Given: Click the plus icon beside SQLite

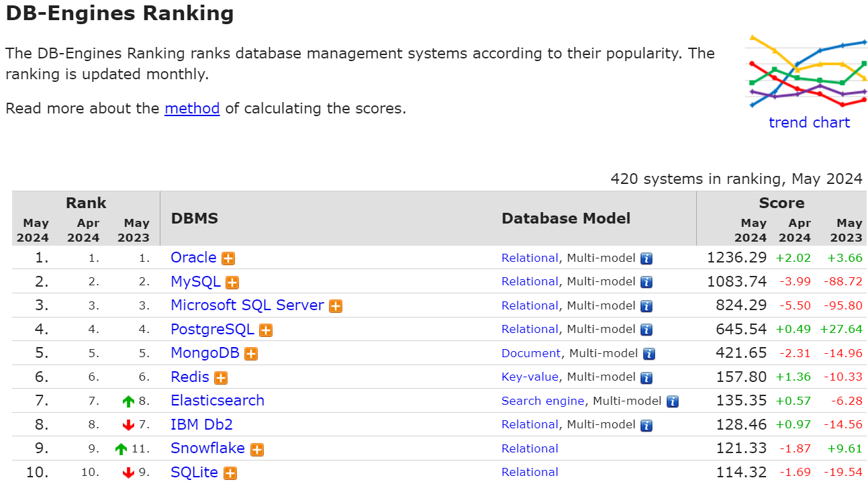Looking at the screenshot, I should [230, 473].
